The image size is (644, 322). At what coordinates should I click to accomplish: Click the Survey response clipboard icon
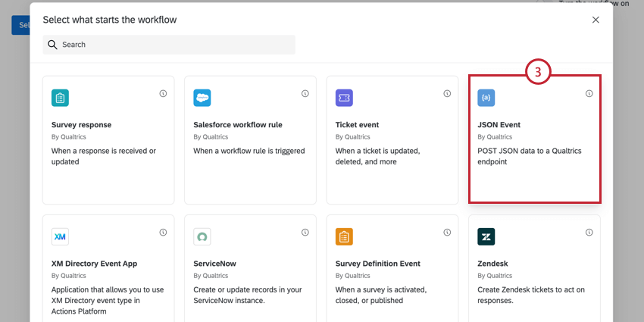[60, 98]
